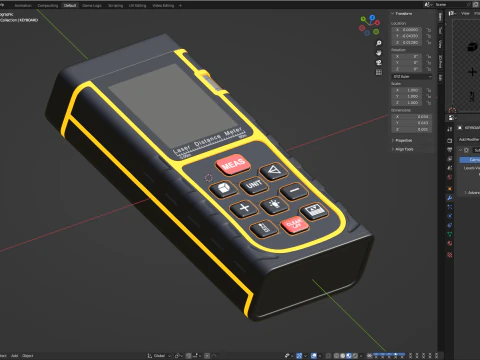This screenshot has width=480, height=360.
Task: Click the Location Y value field
Action: [x=408, y=36]
